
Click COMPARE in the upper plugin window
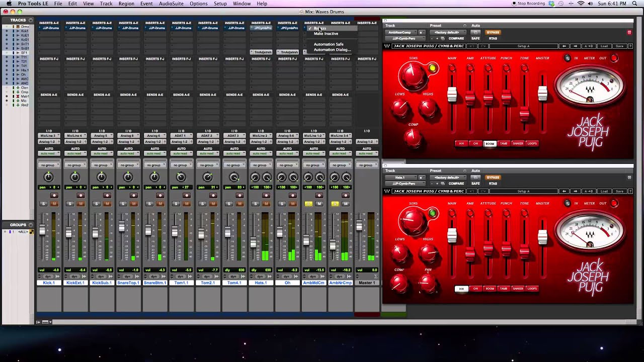(456, 38)
